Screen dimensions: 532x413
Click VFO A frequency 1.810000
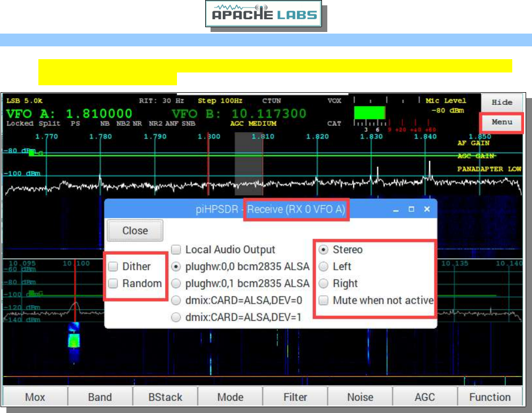coord(99,114)
